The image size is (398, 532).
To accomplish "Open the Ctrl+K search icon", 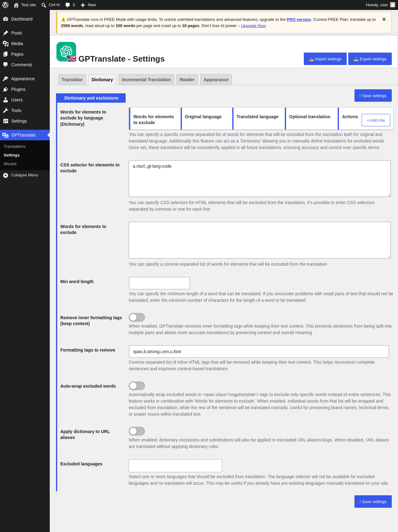I will pyautogui.click(x=44, y=5).
